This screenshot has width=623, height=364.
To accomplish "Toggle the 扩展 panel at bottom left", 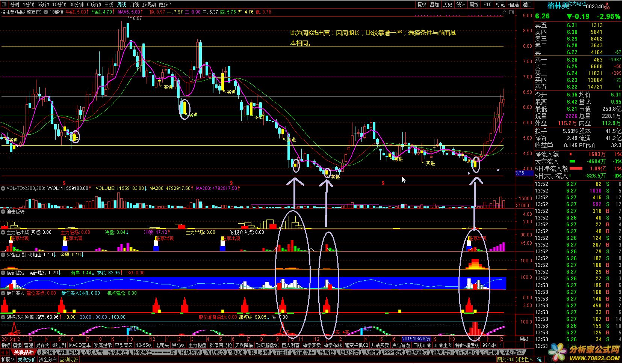I will pos(8,359).
